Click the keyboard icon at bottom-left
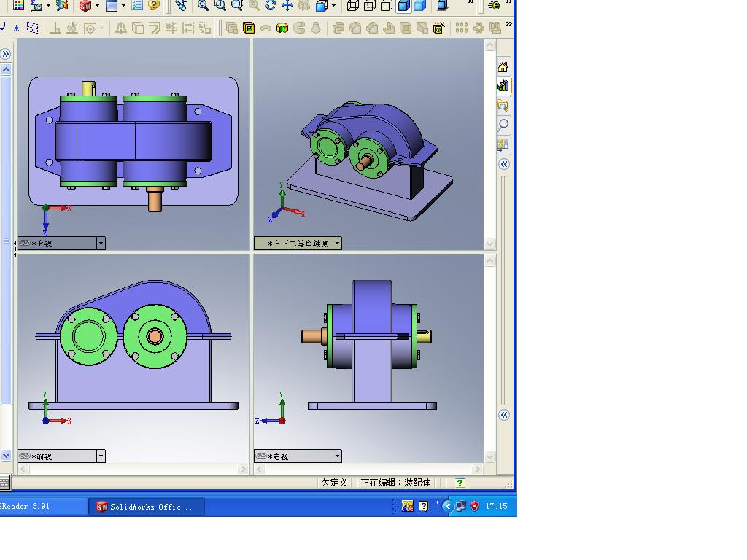This screenshot has width=747, height=560. coord(5,483)
